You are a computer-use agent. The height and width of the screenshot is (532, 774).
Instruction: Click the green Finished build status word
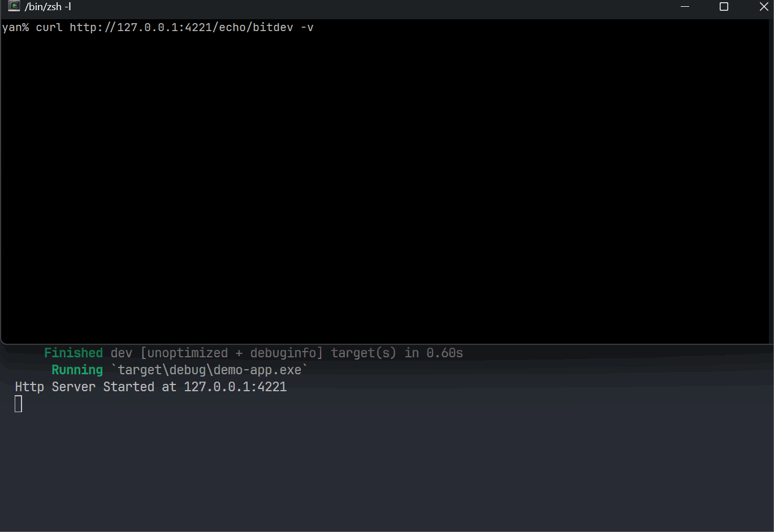(73, 353)
